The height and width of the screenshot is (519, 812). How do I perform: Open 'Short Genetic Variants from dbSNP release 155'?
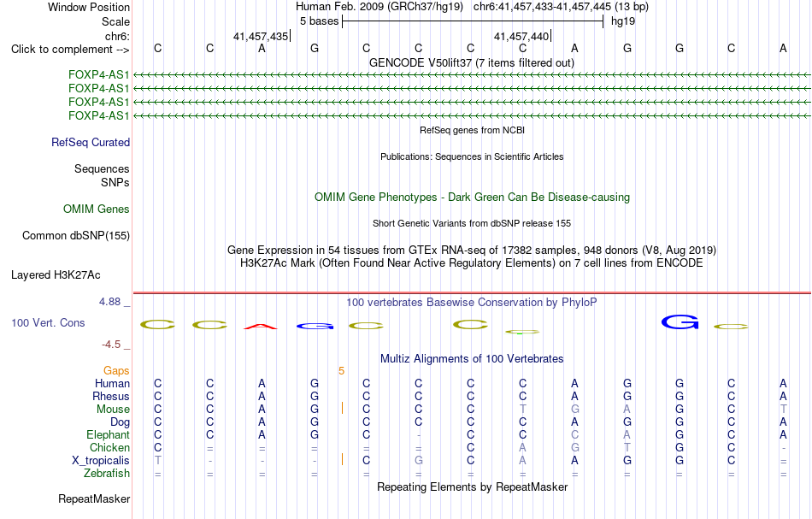point(472,223)
